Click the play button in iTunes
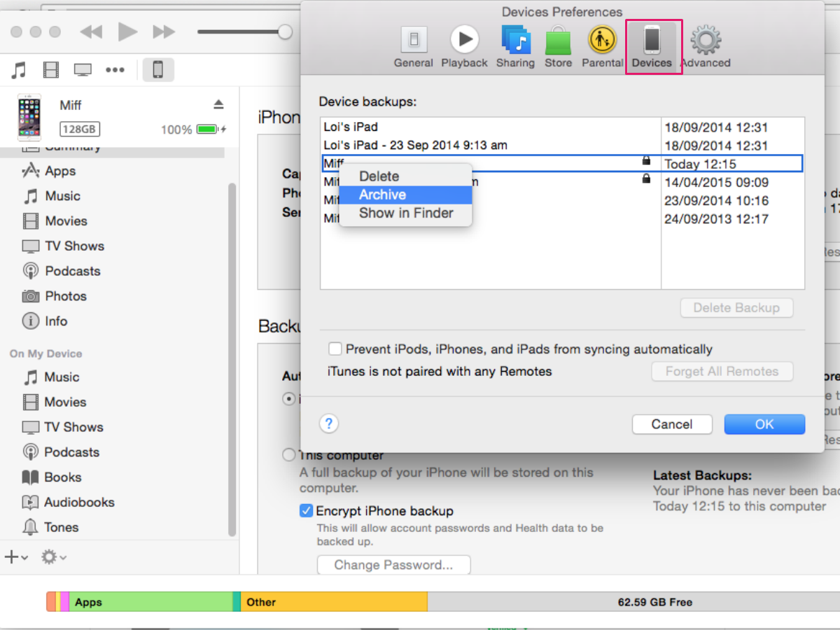Screen dimensions: 840x630 point(127,31)
